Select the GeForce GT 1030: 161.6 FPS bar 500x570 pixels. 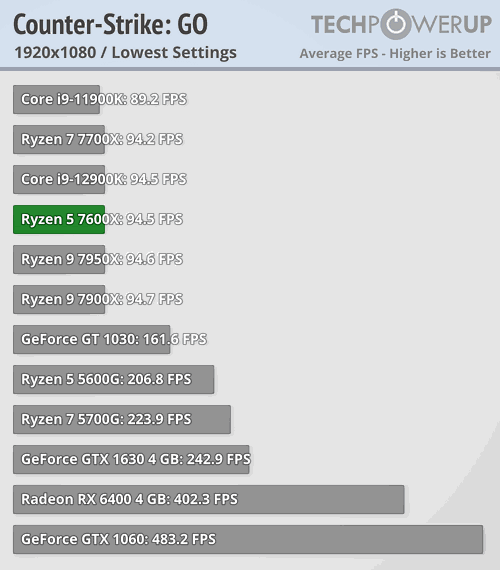[x=92, y=339]
